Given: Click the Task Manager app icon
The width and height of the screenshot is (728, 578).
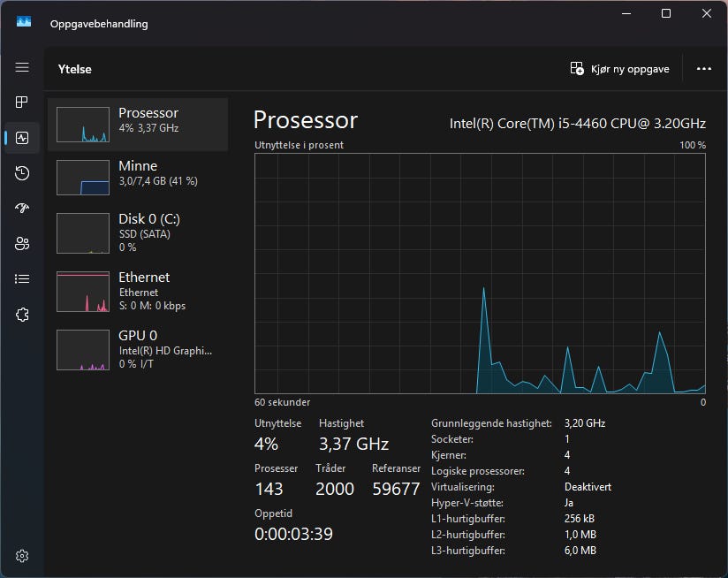Looking at the screenshot, I should (24, 22).
